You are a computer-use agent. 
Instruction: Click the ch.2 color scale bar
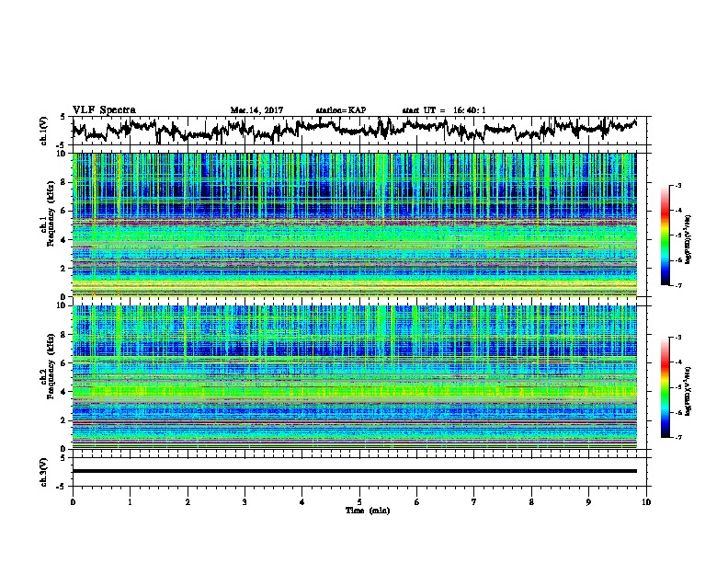tap(665, 387)
